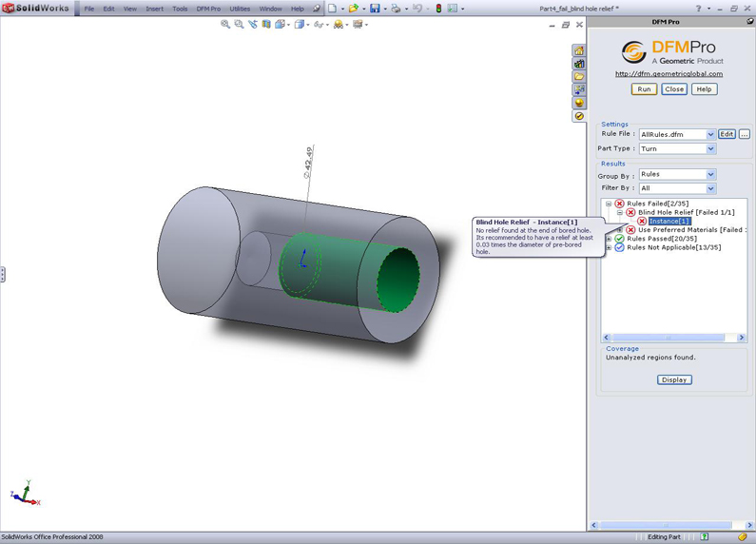The width and height of the screenshot is (756, 544).
Task: Click the browse (...) button
Action: (x=745, y=134)
